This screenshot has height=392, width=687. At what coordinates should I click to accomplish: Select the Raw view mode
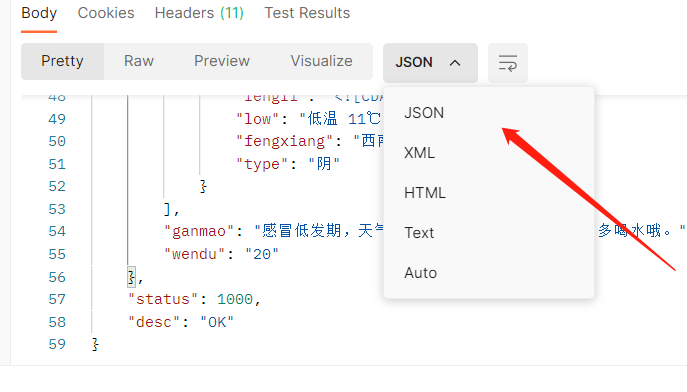point(139,61)
